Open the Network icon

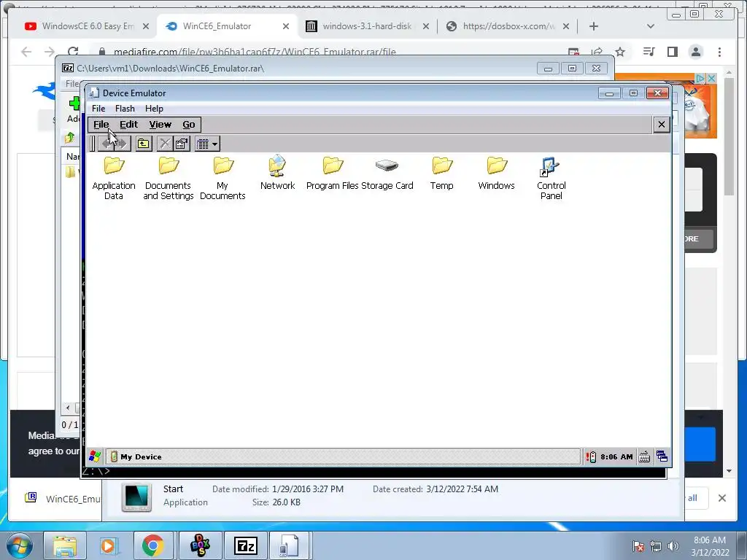pos(277,172)
